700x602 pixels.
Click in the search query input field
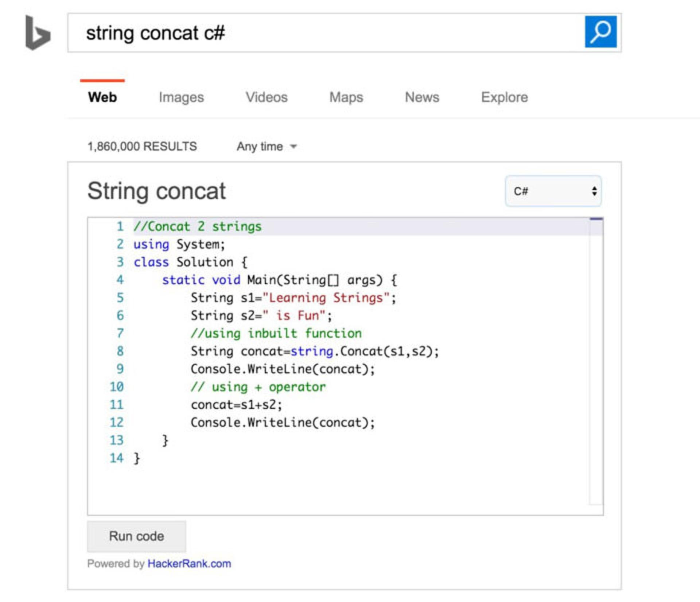tap(326, 33)
